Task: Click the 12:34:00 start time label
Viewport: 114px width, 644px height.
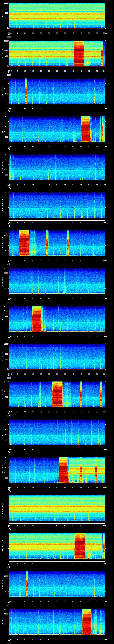Action: [x=9, y=487]
